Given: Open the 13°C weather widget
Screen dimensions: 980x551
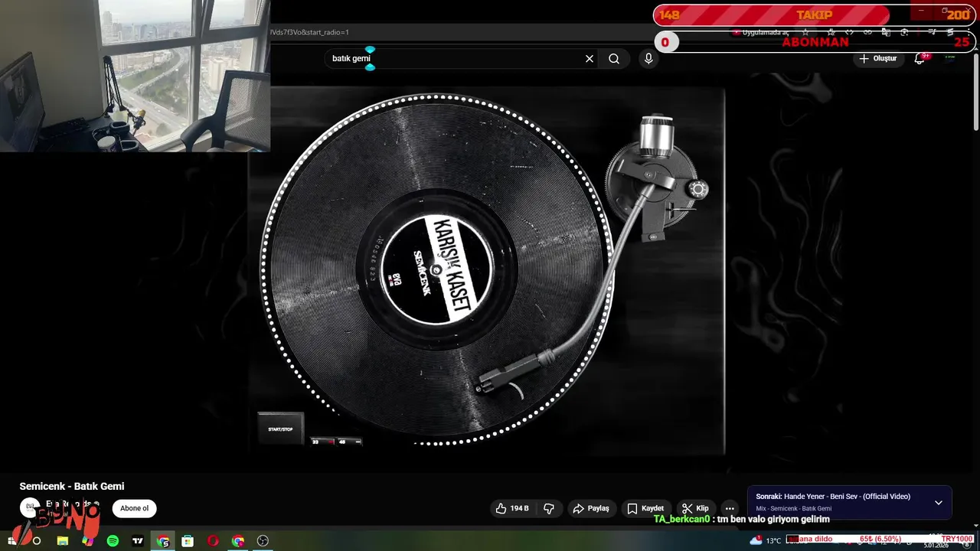Looking at the screenshot, I should [x=766, y=540].
